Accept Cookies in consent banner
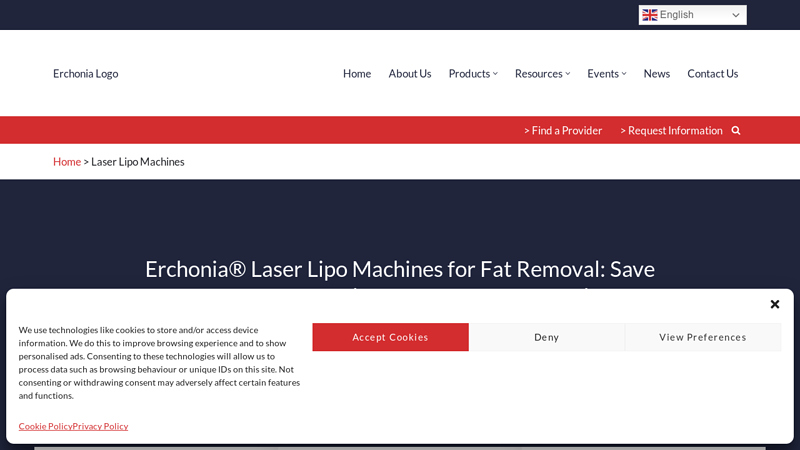The height and width of the screenshot is (450, 800). click(x=390, y=337)
